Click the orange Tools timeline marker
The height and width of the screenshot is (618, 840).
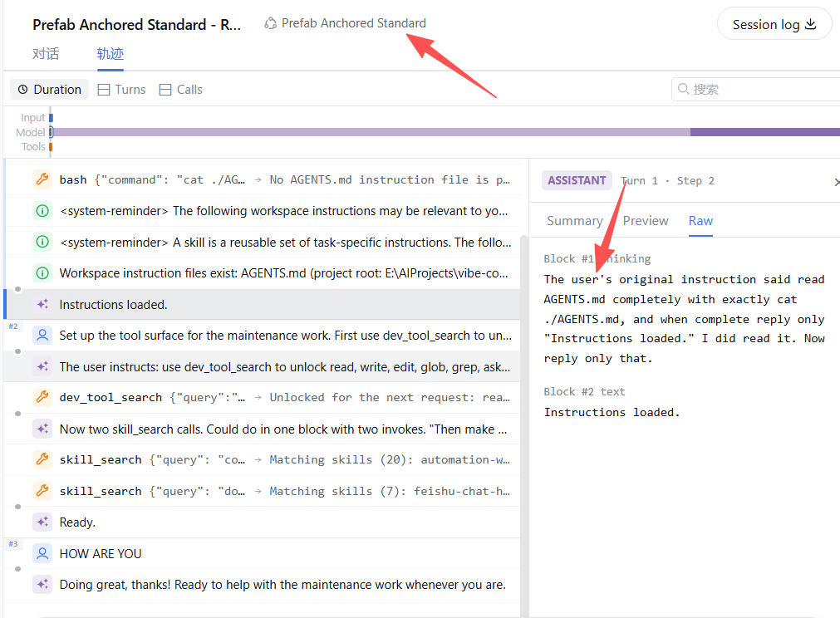[51, 147]
